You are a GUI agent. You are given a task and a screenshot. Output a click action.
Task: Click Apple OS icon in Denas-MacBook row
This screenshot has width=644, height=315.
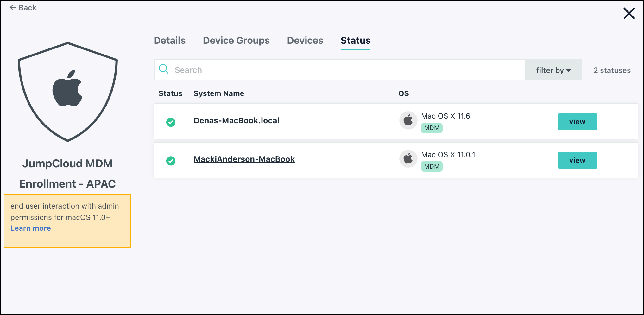point(408,120)
